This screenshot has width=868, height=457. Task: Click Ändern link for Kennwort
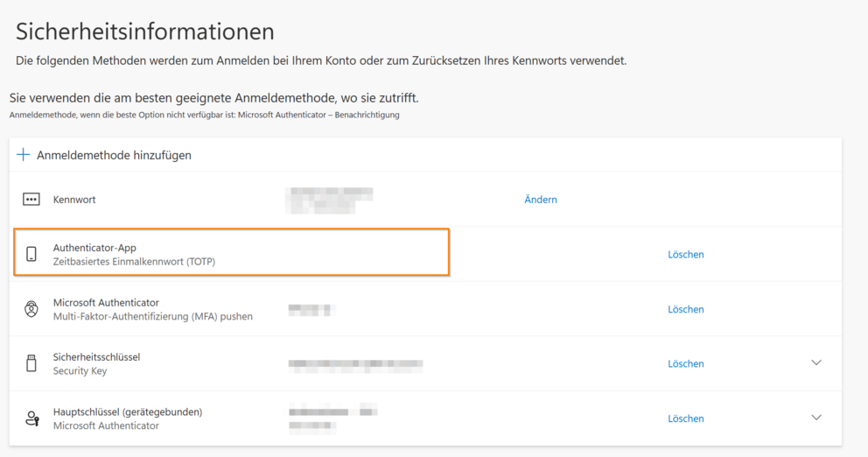coord(541,200)
